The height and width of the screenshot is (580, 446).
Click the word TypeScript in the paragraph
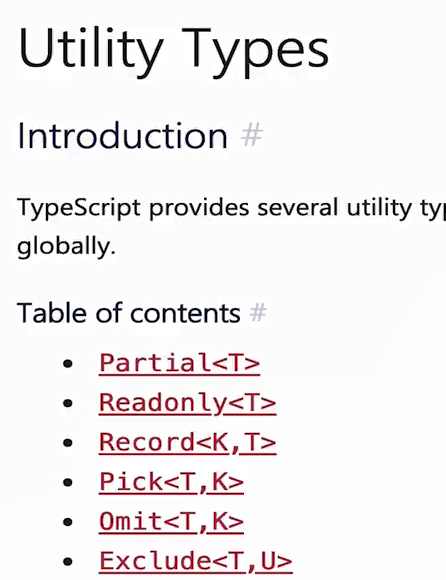point(79,208)
